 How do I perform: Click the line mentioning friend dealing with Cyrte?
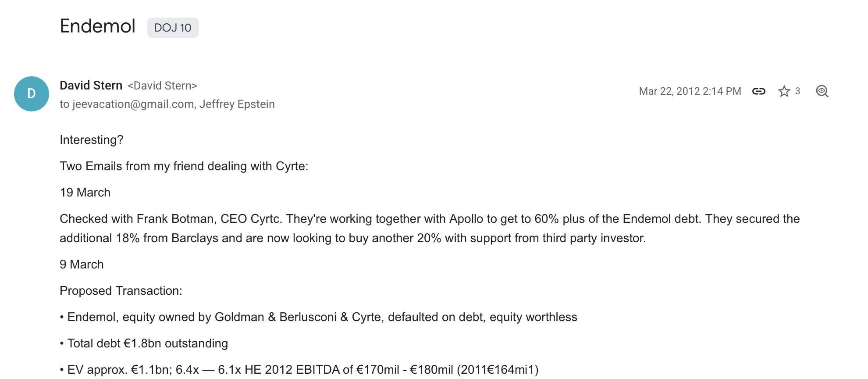point(184,166)
